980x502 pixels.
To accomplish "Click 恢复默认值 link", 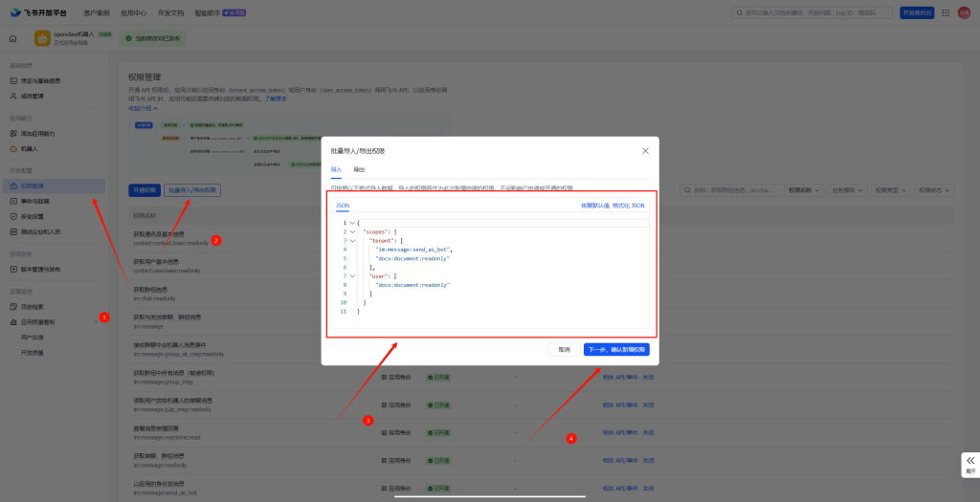I will 594,206.
